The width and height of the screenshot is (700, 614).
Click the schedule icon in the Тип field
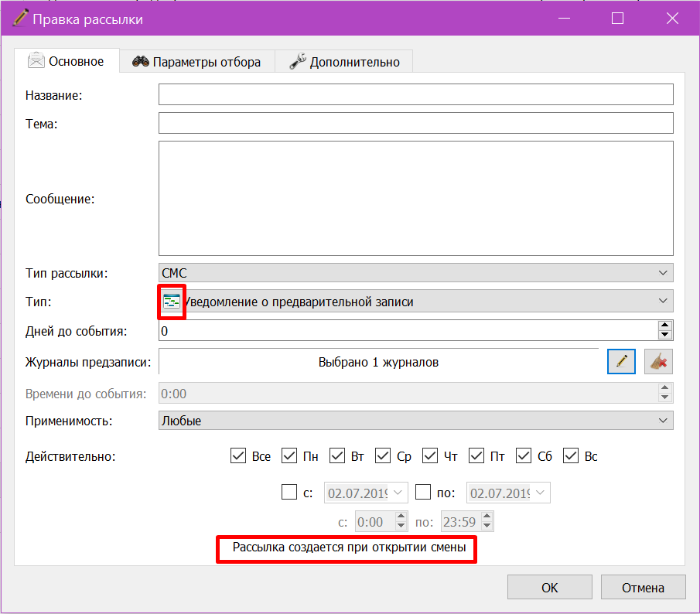(x=172, y=302)
